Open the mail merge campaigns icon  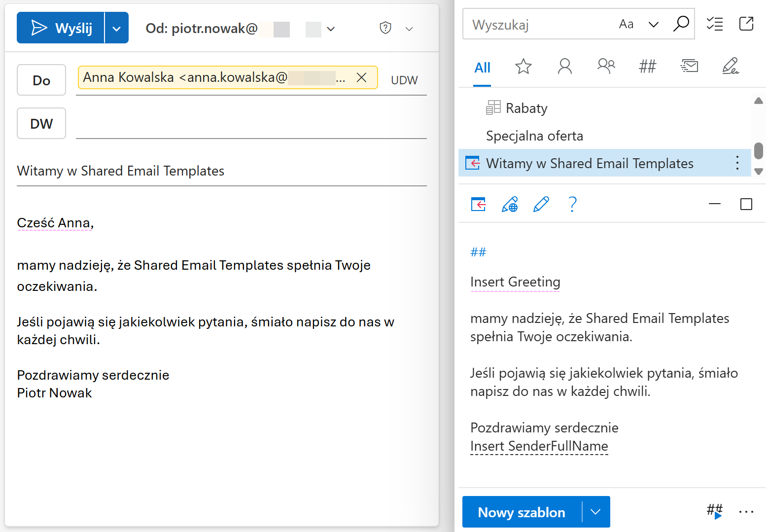click(x=689, y=67)
